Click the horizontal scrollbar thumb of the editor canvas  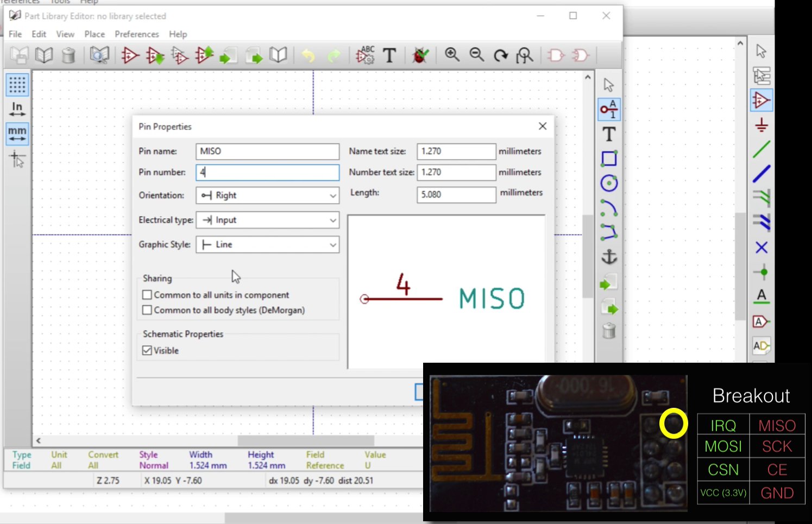pyautogui.click(x=306, y=440)
